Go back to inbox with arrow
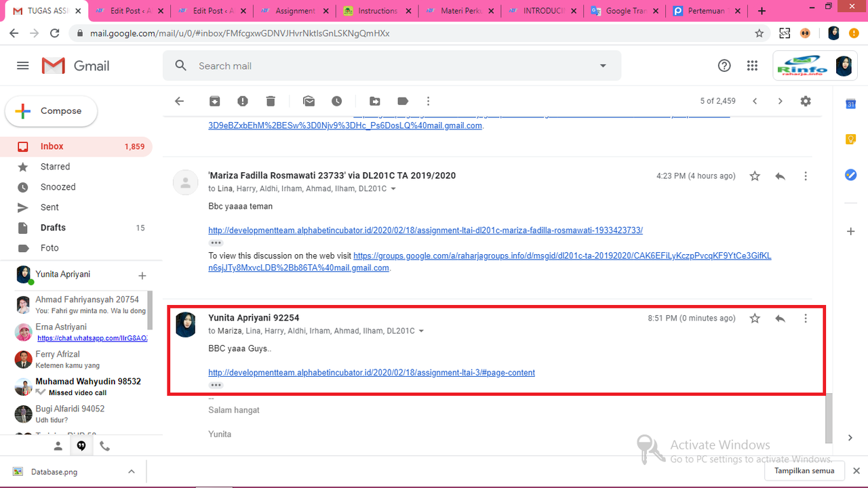The image size is (868, 488). coord(179,101)
